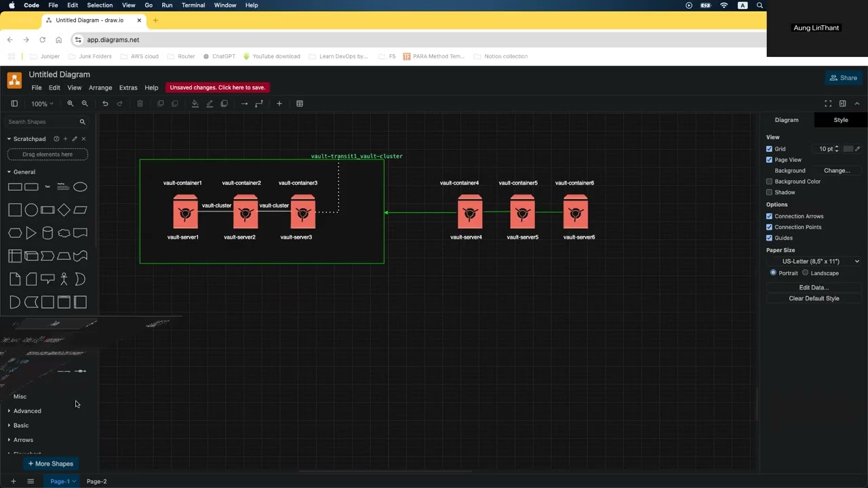Open the Arrange menu
Viewport: 868px width, 488px height.
(100, 87)
